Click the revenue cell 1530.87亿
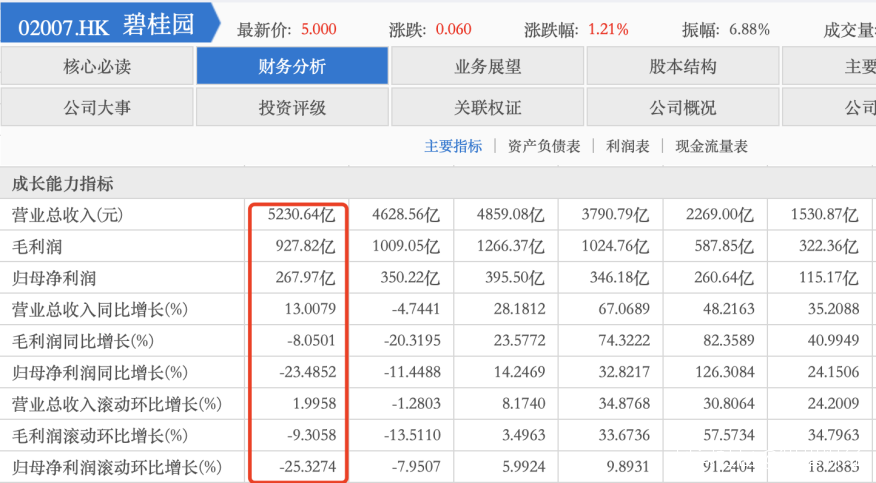This screenshot has height=483, width=876. click(825, 214)
